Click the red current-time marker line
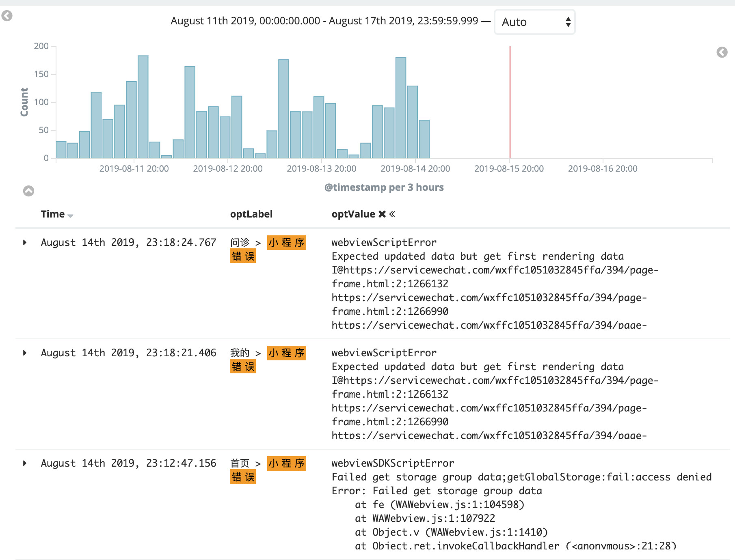735x560 pixels. (510, 102)
